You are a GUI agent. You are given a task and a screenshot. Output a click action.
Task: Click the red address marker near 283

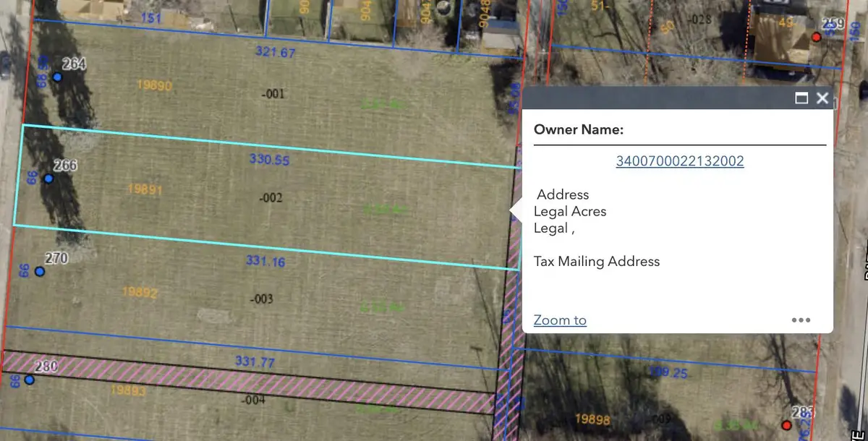coord(786,424)
